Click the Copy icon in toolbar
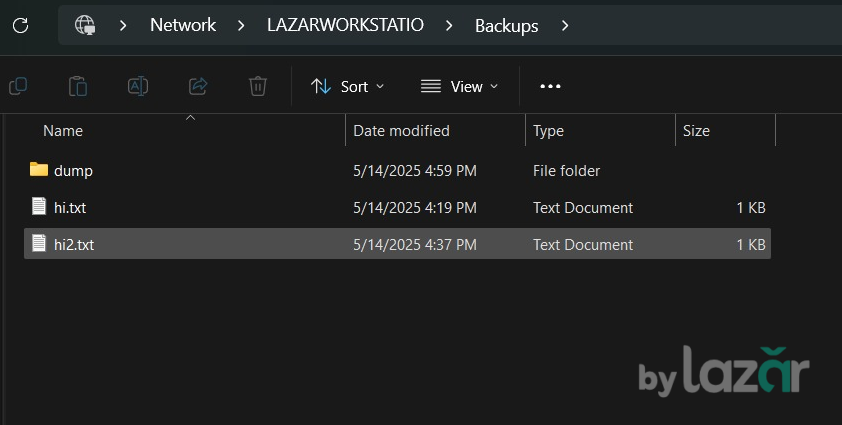The width and height of the screenshot is (842, 425). 18,86
